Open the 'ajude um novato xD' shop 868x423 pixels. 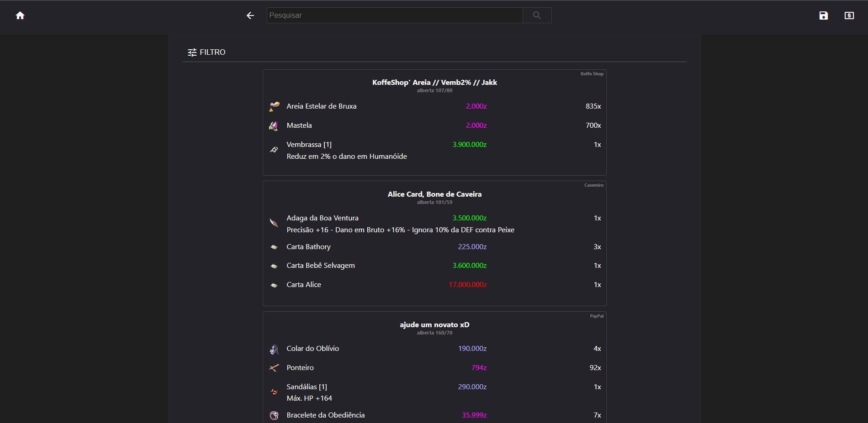[x=434, y=325]
